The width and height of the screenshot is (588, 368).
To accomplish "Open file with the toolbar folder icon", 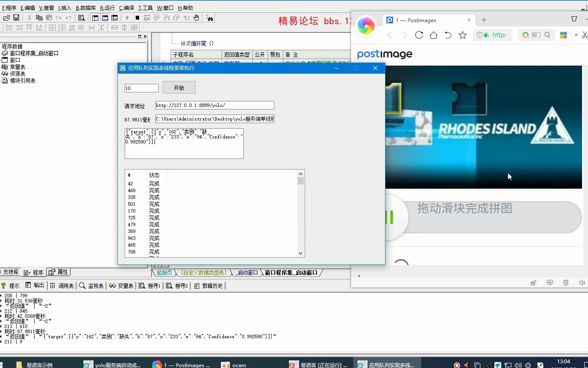I will [x=6, y=17].
